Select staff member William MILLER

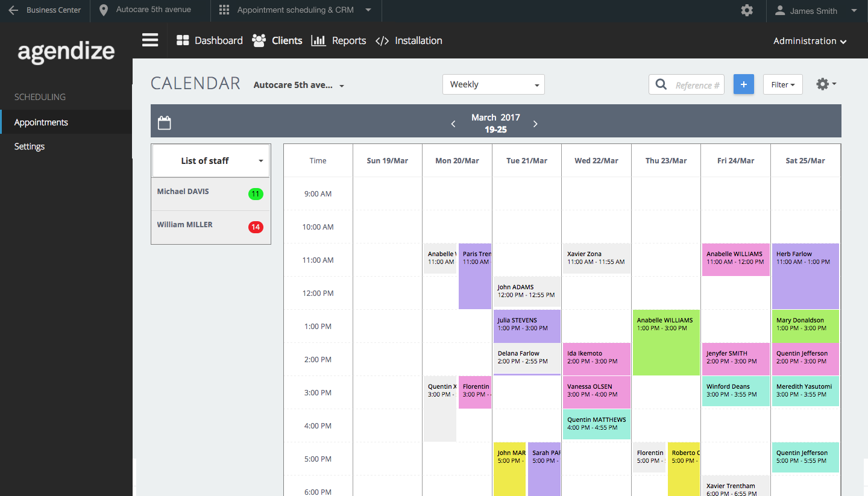[x=184, y=225]
